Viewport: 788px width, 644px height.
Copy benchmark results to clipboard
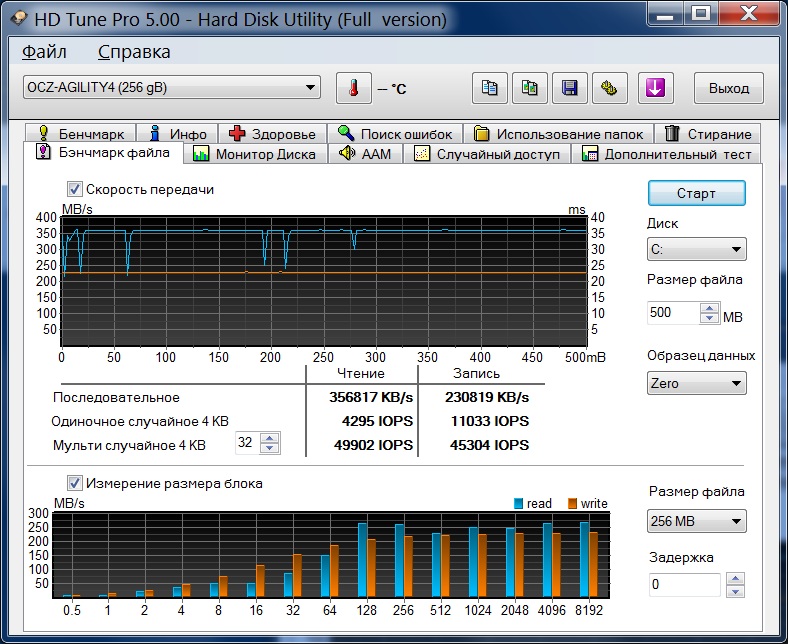[490, 88]
